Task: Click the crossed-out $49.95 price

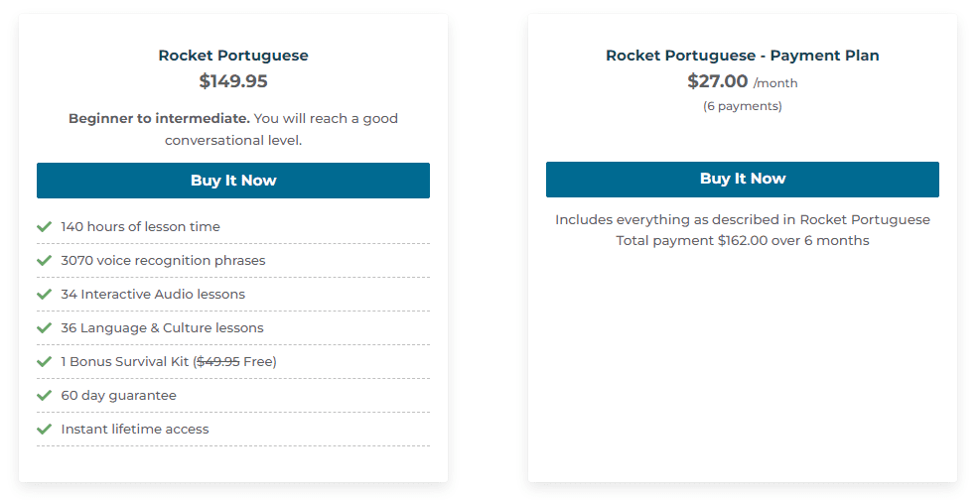Action: tap(218, 362)
